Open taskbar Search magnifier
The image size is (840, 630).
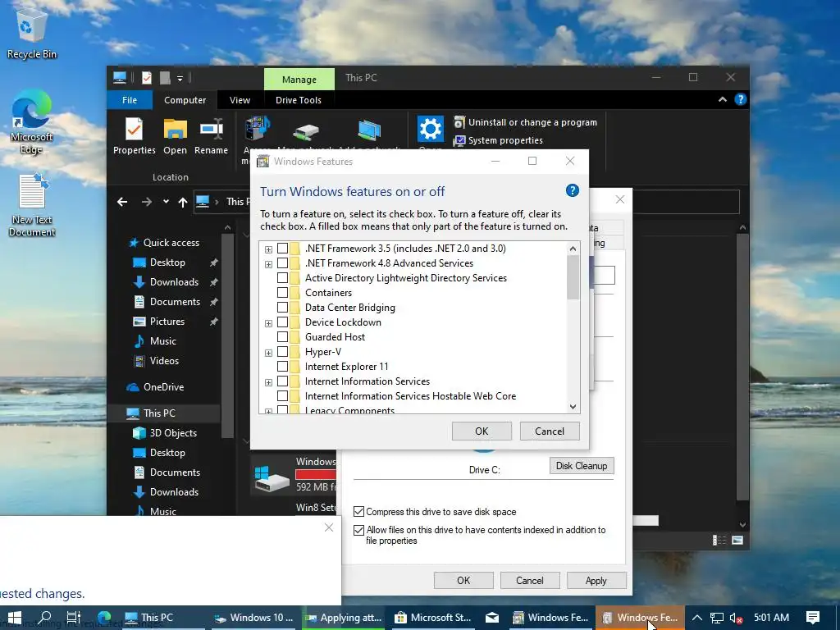tap(44, 618)
